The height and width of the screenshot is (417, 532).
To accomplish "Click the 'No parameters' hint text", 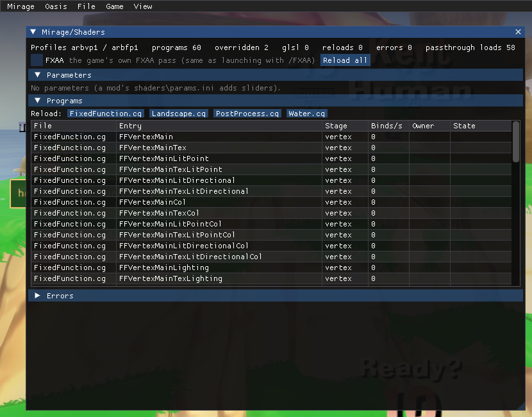I will pyautogui.click(x=156, y=88).
